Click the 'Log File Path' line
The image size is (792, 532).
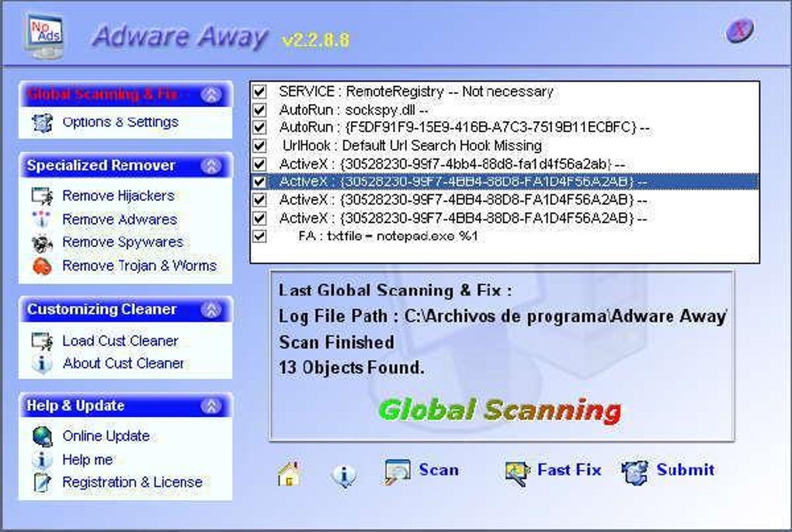pos(502,316)
